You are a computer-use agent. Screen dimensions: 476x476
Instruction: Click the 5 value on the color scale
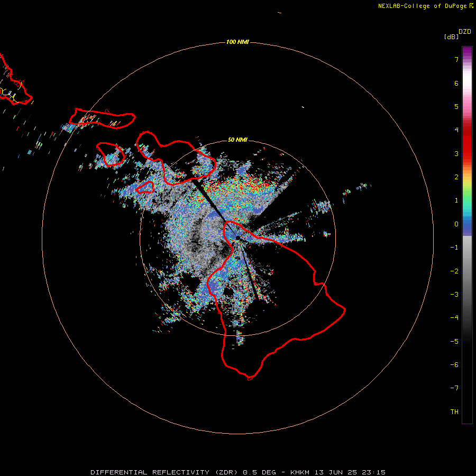[456, 106]
